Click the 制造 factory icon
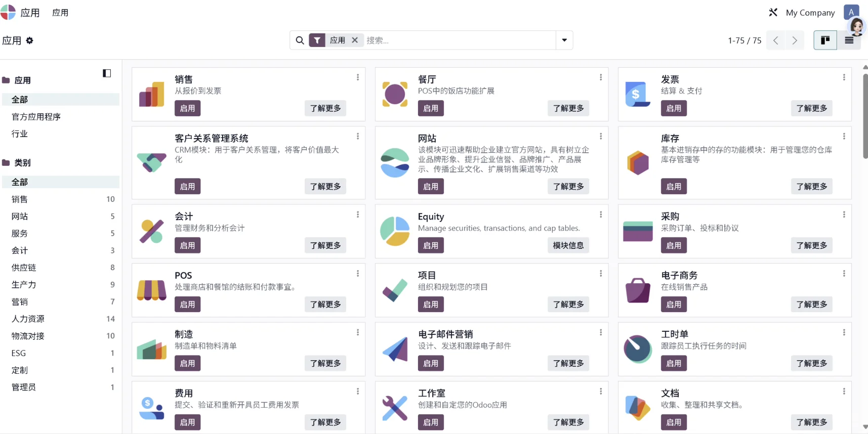 click(x=152, y=349)
